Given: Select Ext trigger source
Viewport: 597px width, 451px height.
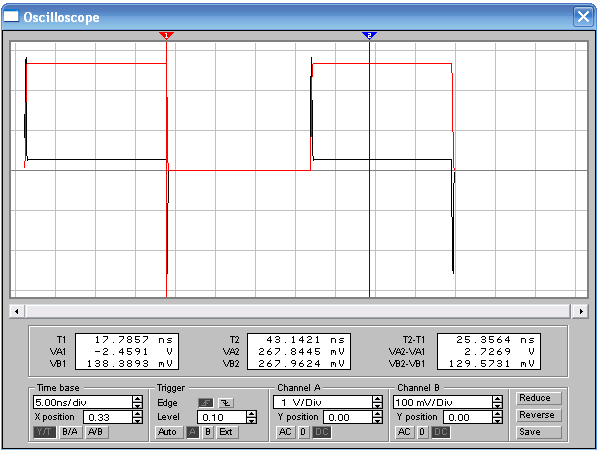Looking at the screenshot, I should tap(227, 432).
